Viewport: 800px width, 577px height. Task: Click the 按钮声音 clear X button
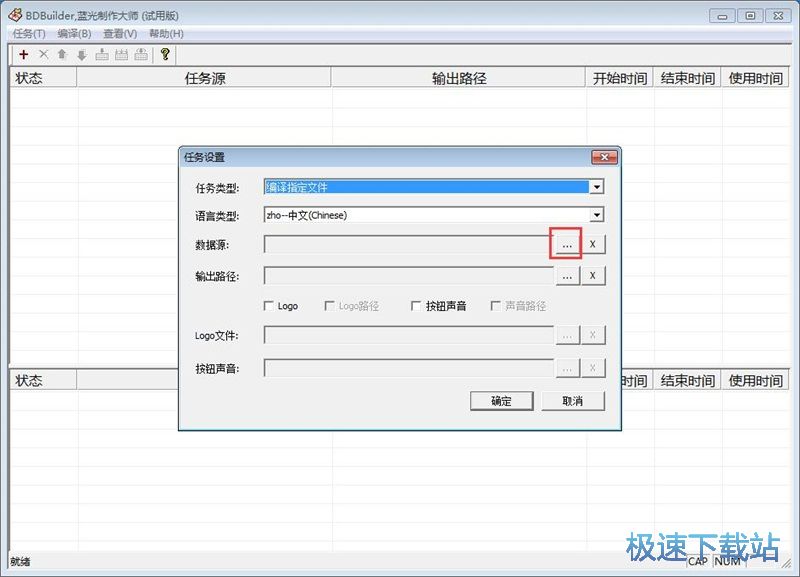592,368
